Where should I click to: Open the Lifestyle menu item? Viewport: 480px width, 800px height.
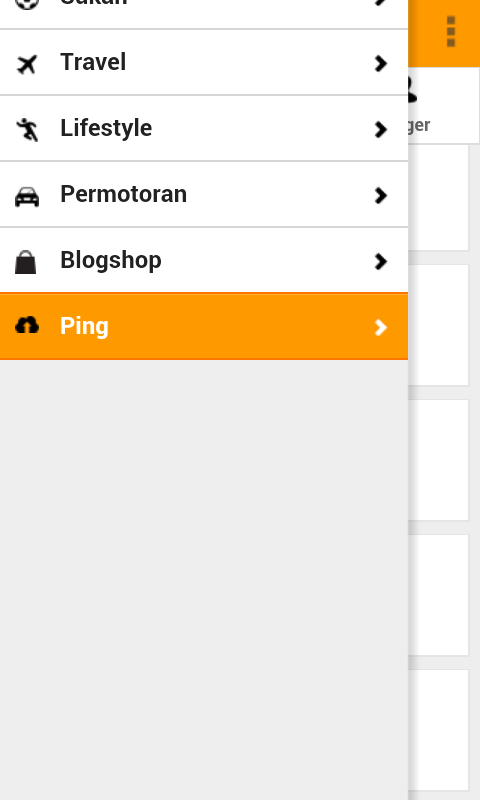(204, 128)
